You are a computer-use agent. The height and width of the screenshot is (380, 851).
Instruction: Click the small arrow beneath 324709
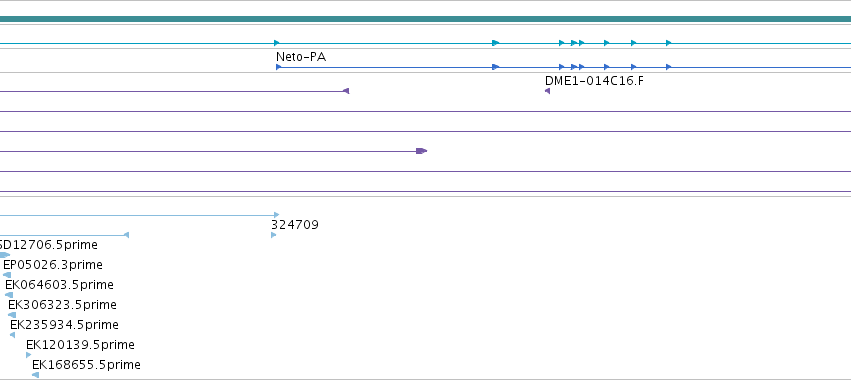tap(274, 235)
